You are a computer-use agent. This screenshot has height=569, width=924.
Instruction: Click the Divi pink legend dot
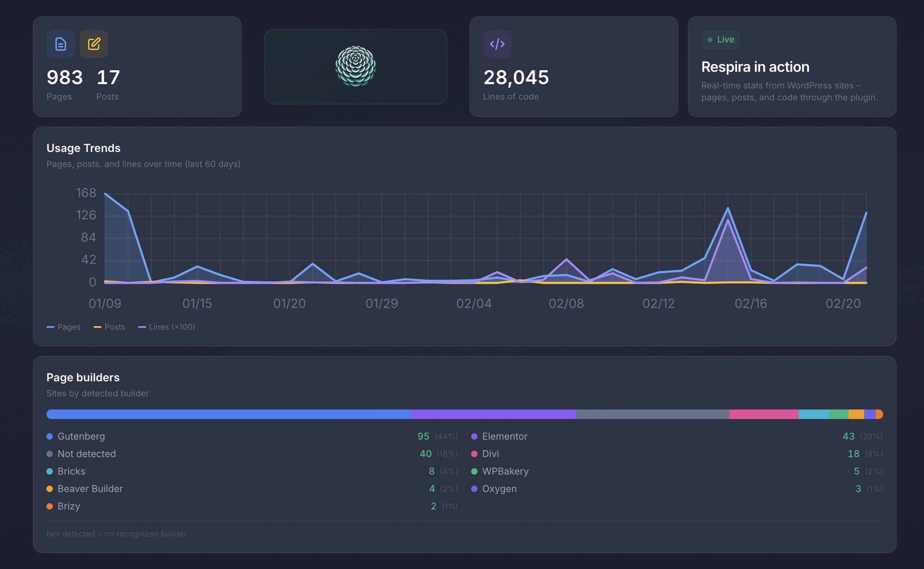tap(474, 454)
